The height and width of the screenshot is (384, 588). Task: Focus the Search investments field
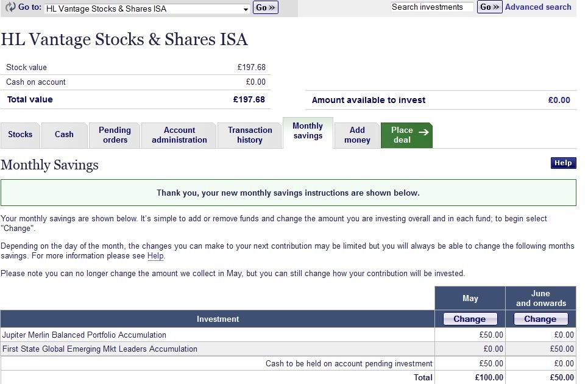point(432,7)
